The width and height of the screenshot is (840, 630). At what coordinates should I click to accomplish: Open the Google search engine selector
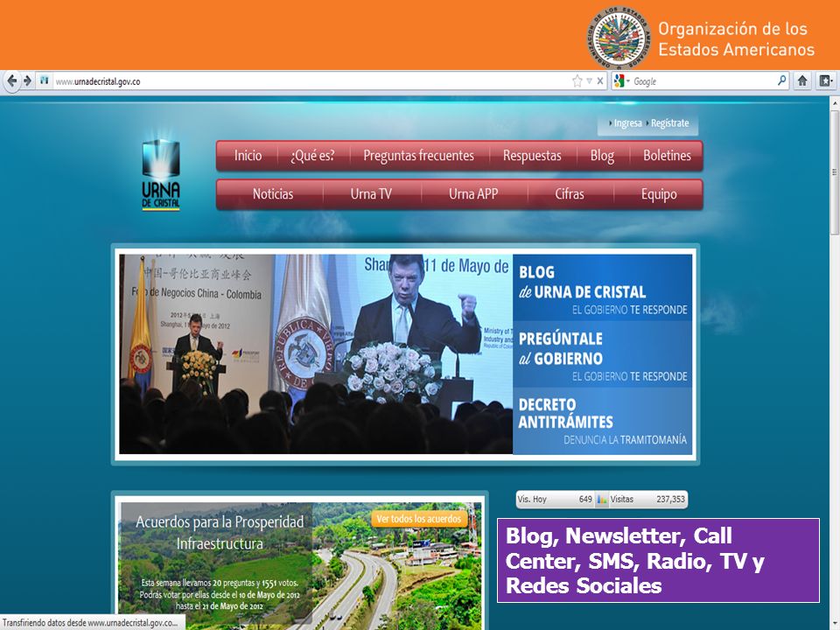click(x=621, y=81)
